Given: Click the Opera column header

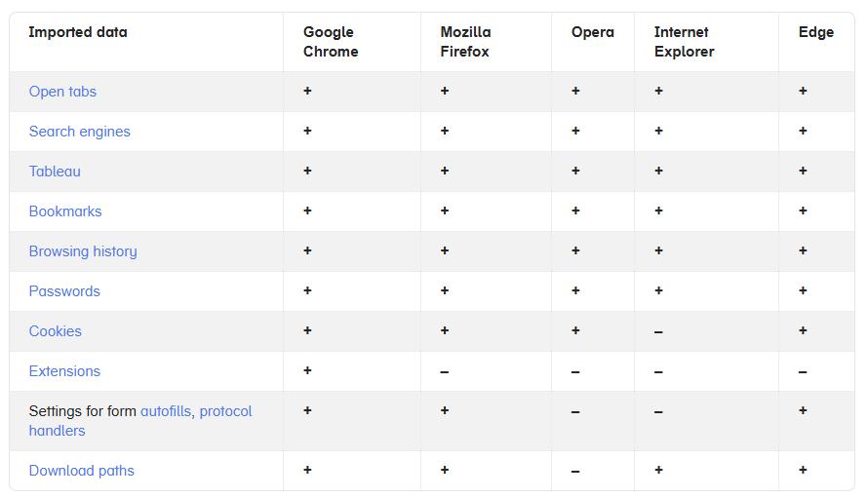Looking at the screenshot, I should coord(592,32).
